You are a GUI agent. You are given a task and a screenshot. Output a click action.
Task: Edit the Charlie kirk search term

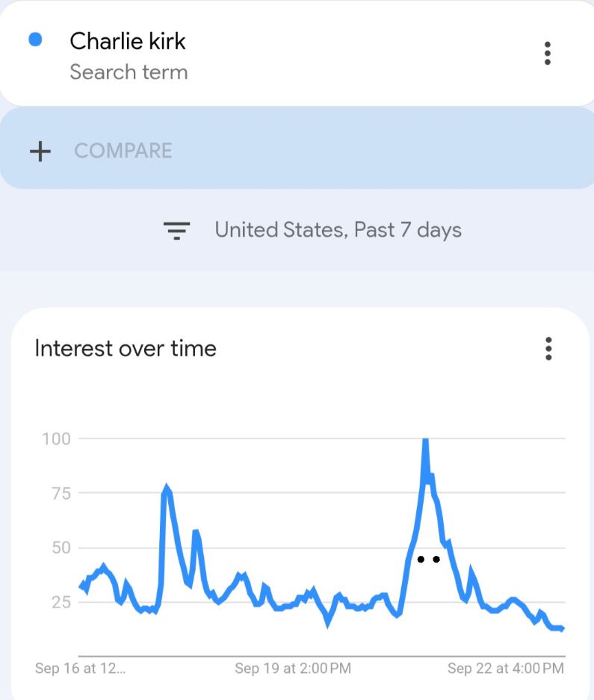127,41
